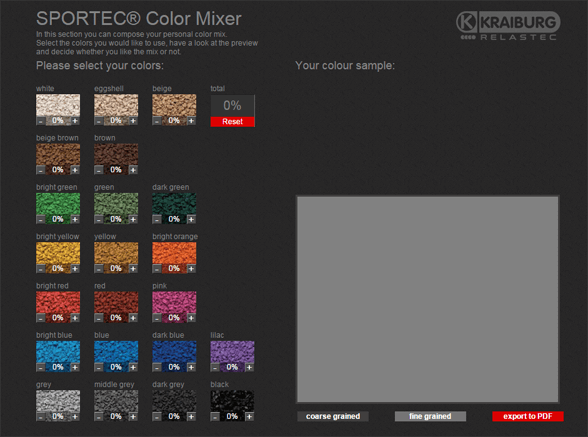Viewport: 588px width, 437px height.
Task: Decrease brown percentage with minus
Action: (x=99, y=170)
